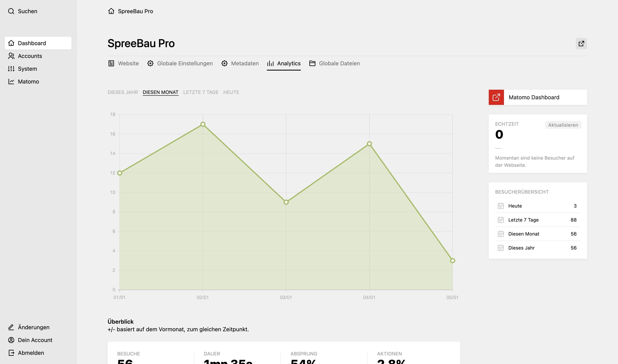Click the red Matomo Dashboard icon
This screenshot has width=618, height=364.
tap(496, 97)
